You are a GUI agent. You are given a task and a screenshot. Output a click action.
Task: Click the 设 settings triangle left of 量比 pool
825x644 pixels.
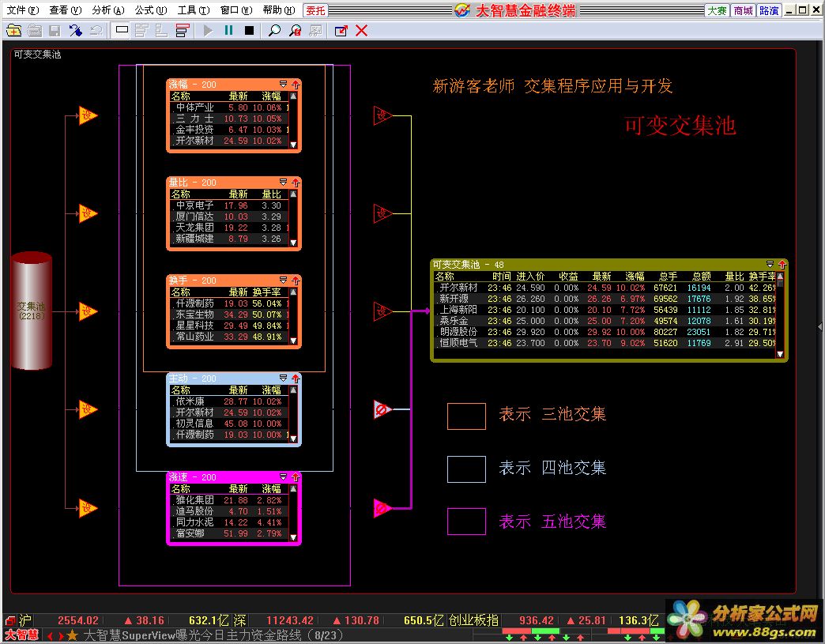click(x=88, y=213)
